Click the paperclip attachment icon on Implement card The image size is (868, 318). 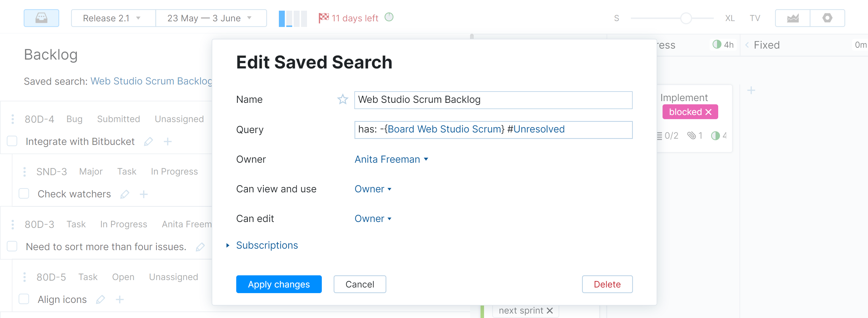coord(692,135)
